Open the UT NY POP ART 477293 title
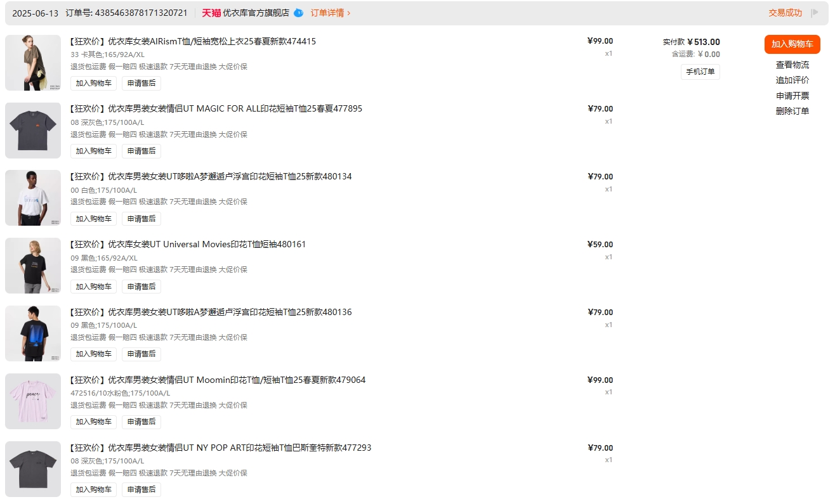 (x=221, y=448)
